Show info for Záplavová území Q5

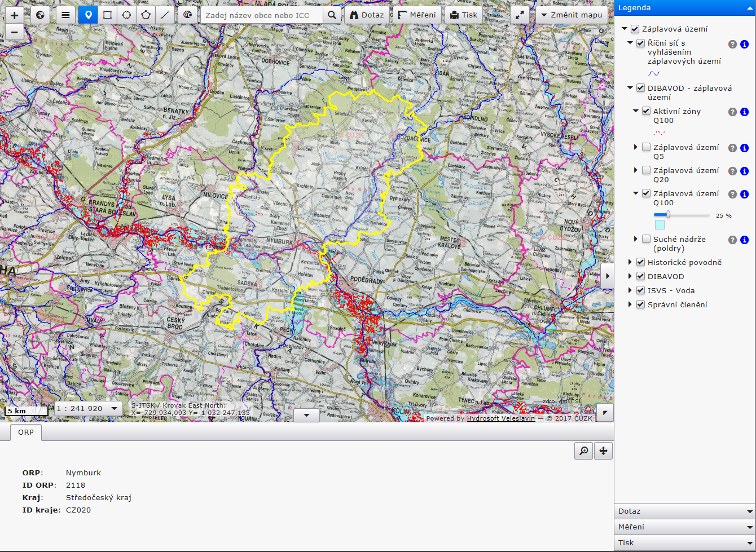click(744, 148)
